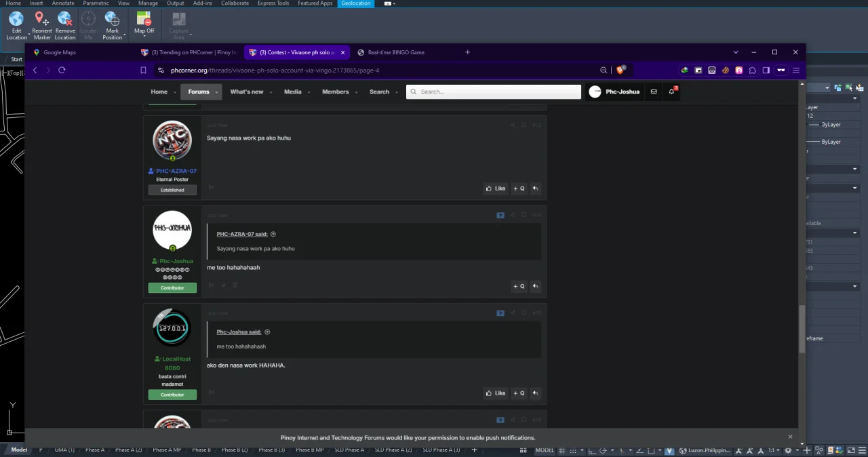Open browser zoom magnifier icon

click(604, 70)
